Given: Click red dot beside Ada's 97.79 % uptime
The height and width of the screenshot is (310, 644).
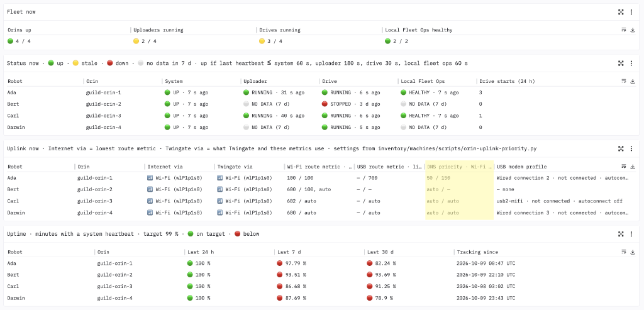Looking at the screenshot, I should coord(280,263).
